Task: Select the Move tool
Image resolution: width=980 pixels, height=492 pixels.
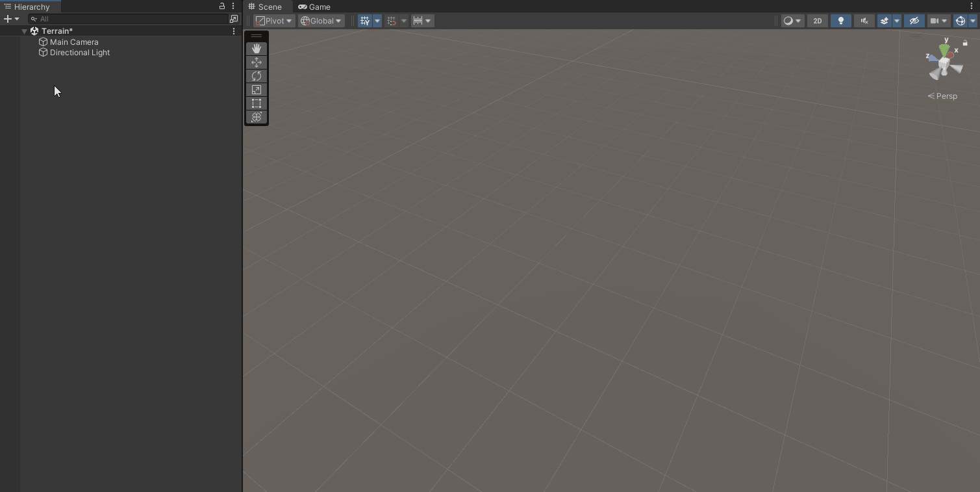Action: [257, 62]
